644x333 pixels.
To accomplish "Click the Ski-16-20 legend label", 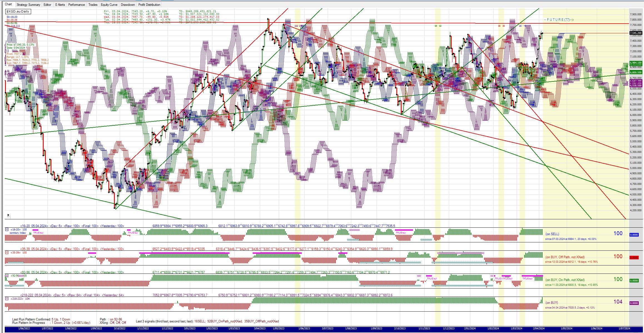I will click(12, 17).
